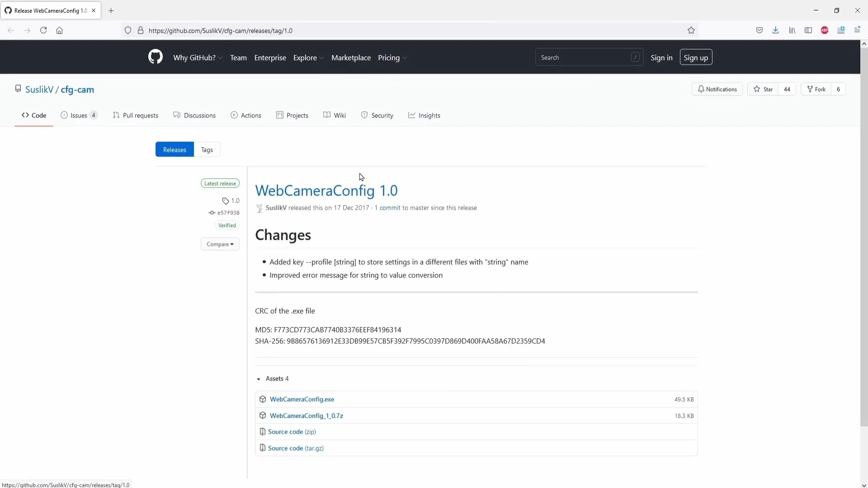The image size is (868, 488).
Task: Open a new browser tab with plus
Action: [x=111, y=10]
